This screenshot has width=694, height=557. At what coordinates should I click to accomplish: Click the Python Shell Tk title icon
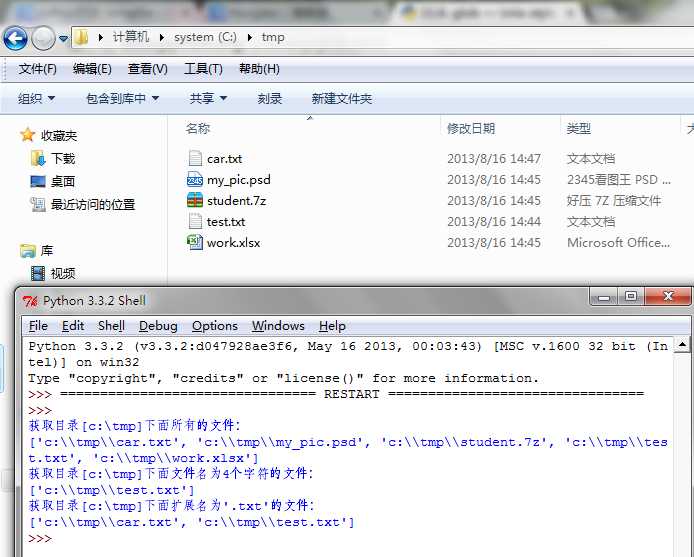click(x=31, y=301)
